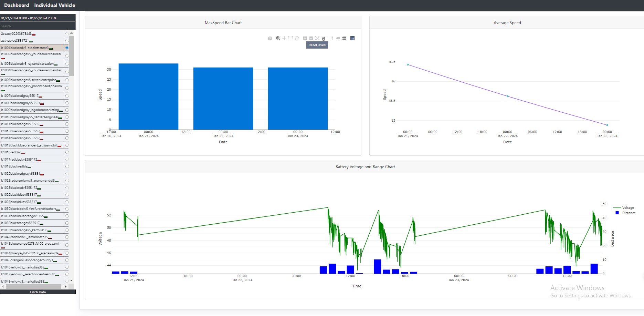The width and height of the screenshot is (644, 316).
Task: Select radio button for activablue3551721
Action: [x=67, y=41]
